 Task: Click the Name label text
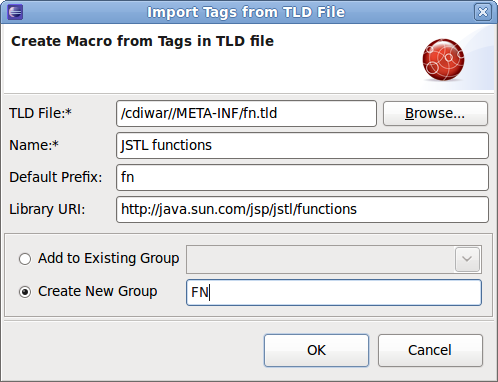coord(34,145)
